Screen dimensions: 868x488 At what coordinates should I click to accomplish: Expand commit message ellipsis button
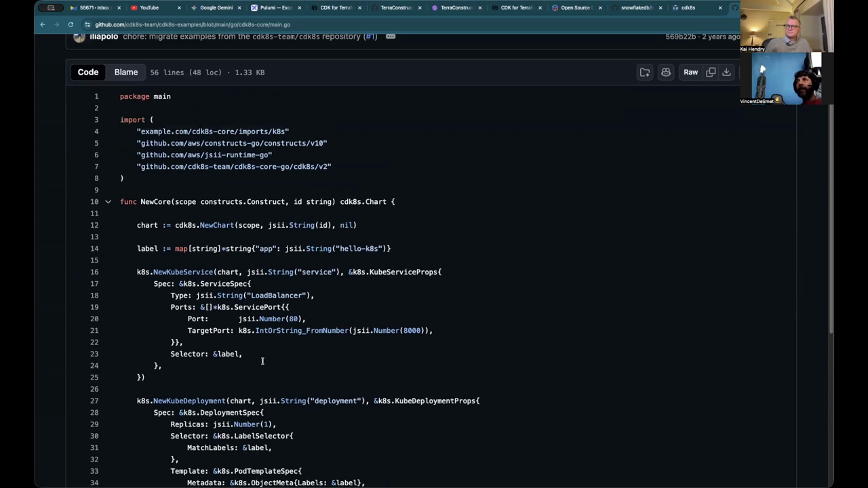point(391,37)
